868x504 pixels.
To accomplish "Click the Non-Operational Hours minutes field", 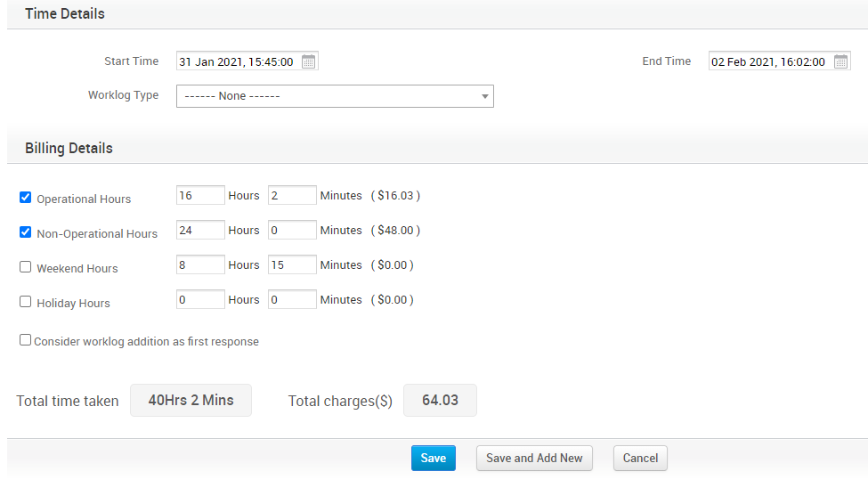I will 292,230.
